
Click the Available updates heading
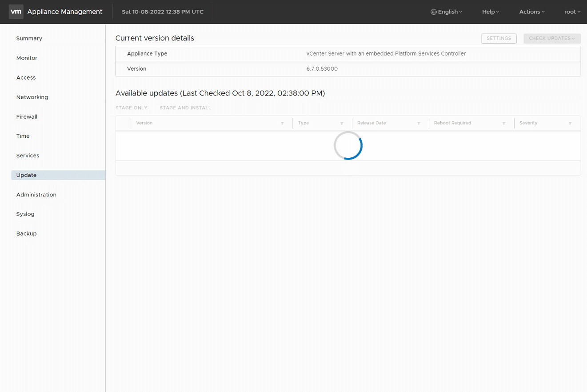[x=220, y=93]
